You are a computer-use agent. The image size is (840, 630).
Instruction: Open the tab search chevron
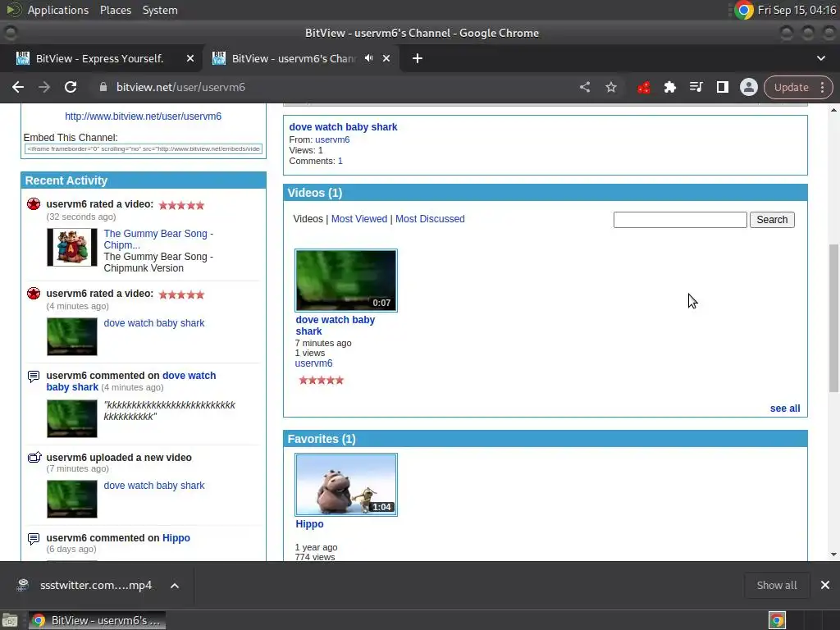820,58
